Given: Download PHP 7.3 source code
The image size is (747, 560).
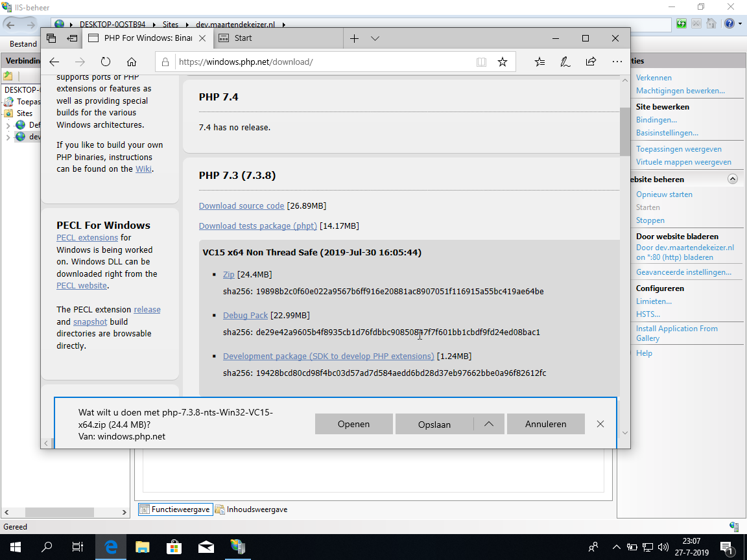Looking at the screenshot, I should coord(241,205).
